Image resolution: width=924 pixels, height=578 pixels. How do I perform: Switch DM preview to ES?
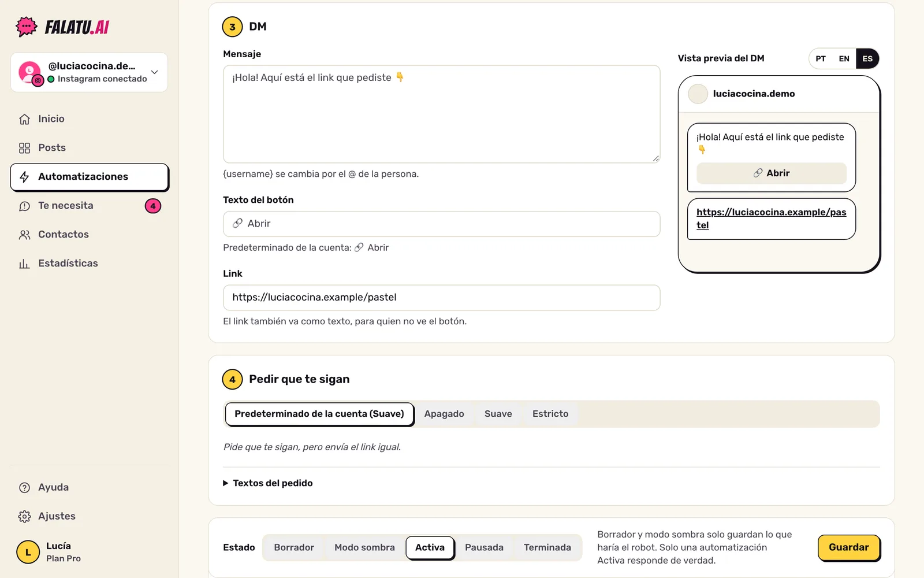tap(867, 59)
